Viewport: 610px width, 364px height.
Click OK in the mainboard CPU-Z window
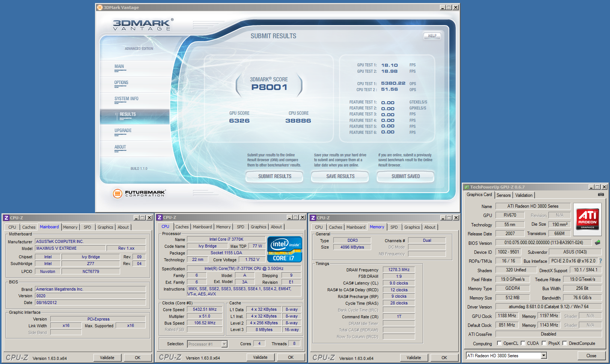coord(138,358)
